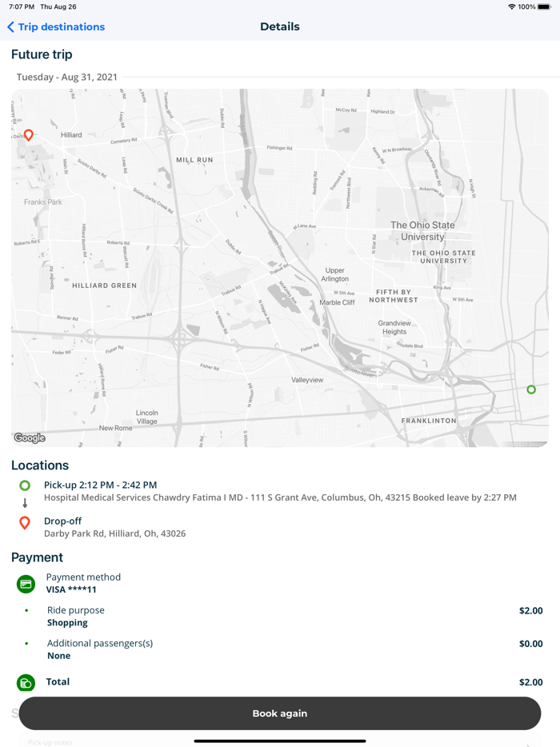Tap the green Total coins icon

[26, 682]
